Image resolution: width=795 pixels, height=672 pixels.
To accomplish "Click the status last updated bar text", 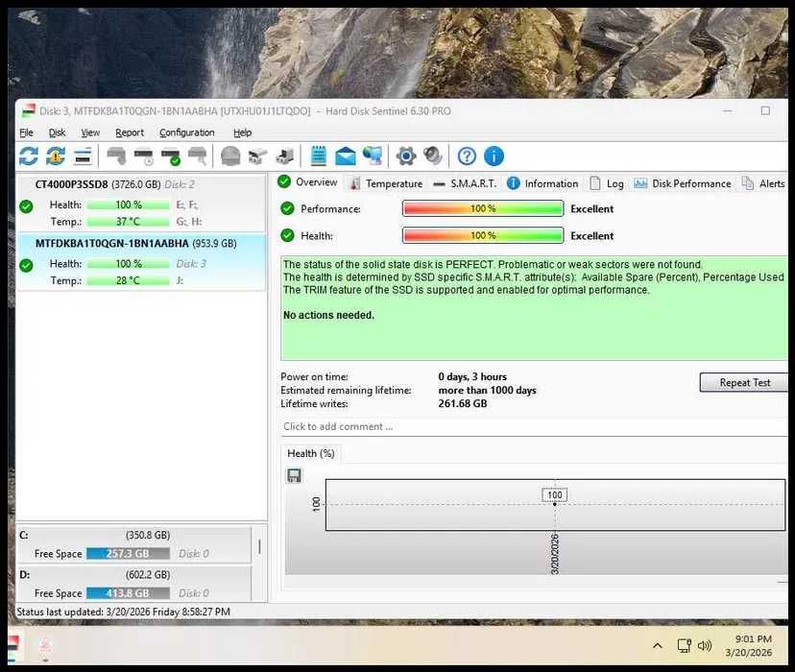I will coord(124,612).
